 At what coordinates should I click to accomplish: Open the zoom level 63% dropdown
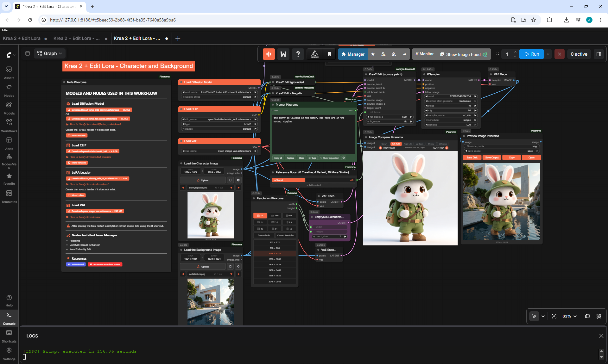pos(570,316)
